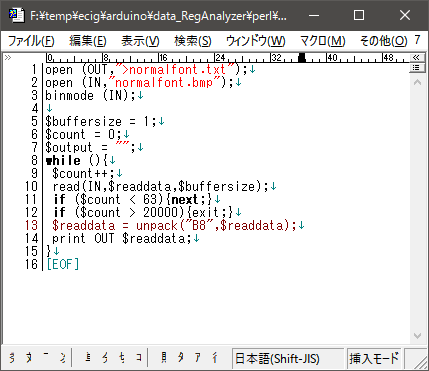Open the ウィンドウ(W) menu
Viewport: 429px width, 371px height.
[255, 41]
